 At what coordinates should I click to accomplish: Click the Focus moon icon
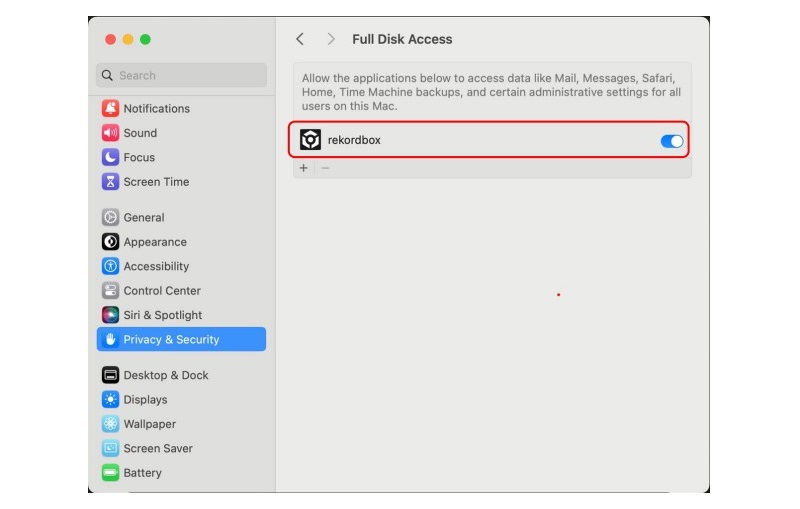click(110, 157)
